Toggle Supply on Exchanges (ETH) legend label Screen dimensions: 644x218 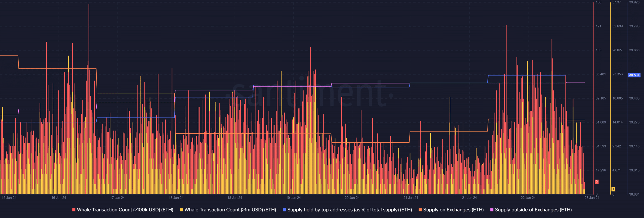click(453, 210)
